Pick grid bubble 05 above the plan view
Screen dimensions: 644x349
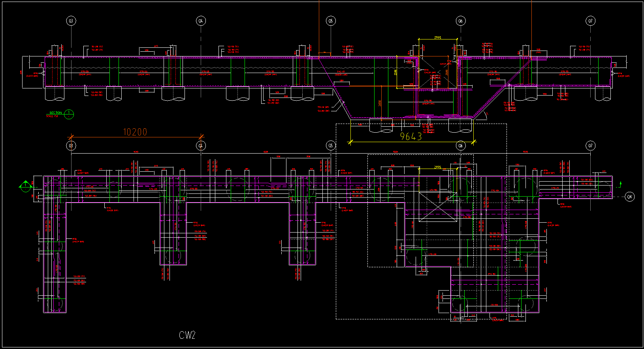331,146
